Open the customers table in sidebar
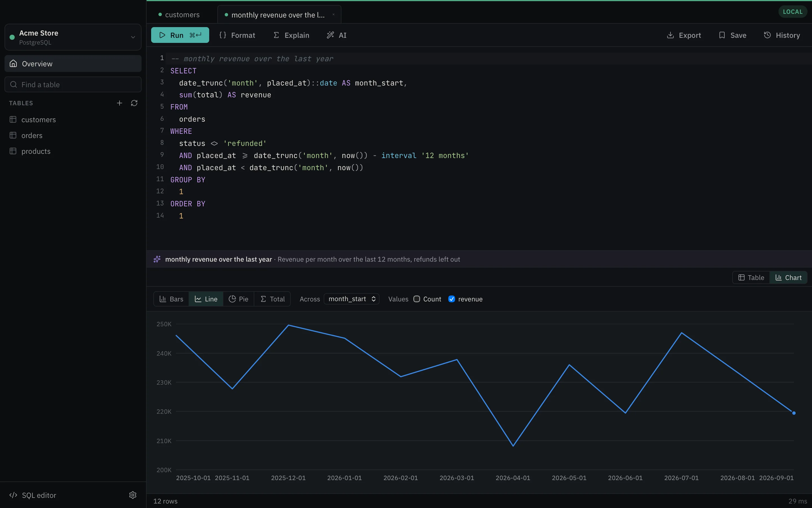This screenshot has width=812, height=508. [73, 120]
